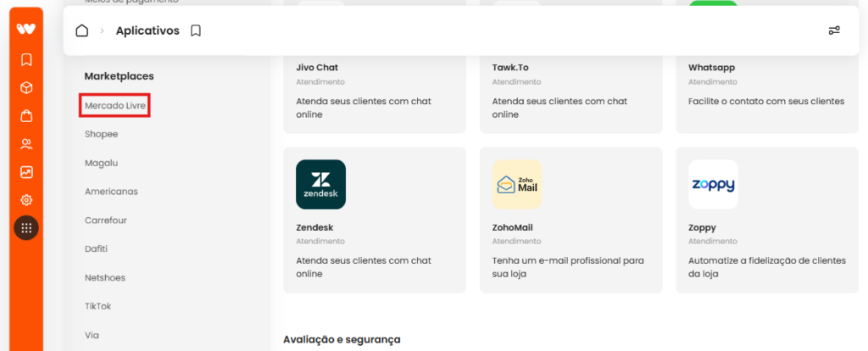The height and width of the screenshot is (351, 868).
Task: Open the shopping bag orders icon
Action: (26, 115)
